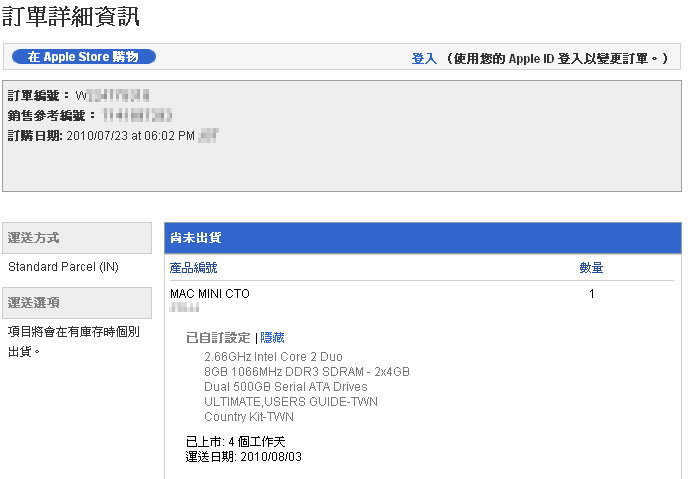Select 8GB 1066MHz DDR3 SDRAM line

(307, 372)
